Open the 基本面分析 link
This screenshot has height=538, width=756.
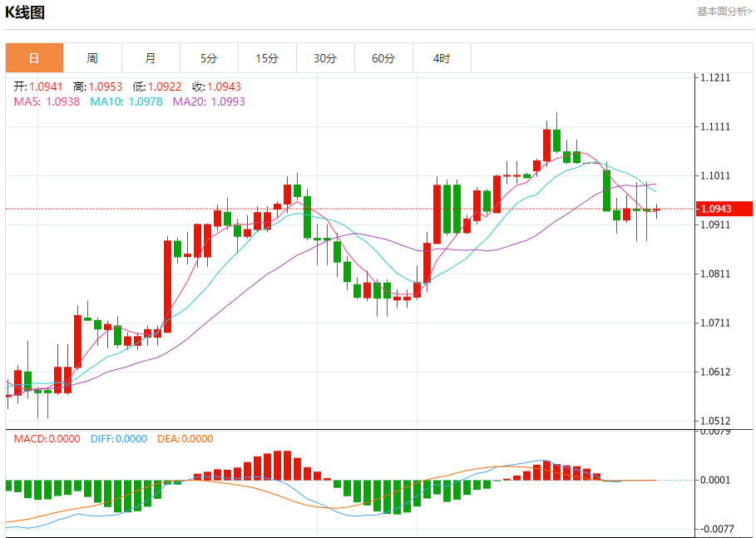pyautogui.click(x=724, y=12)
